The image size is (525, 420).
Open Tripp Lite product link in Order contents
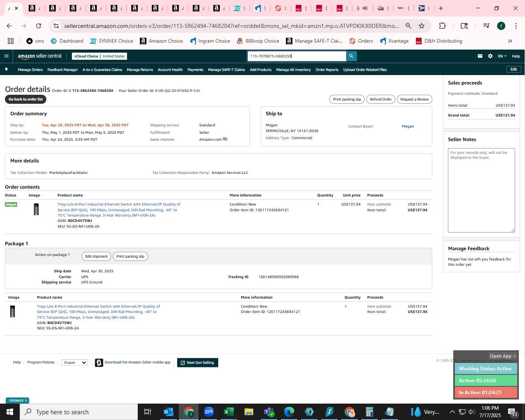click(119, 210)
